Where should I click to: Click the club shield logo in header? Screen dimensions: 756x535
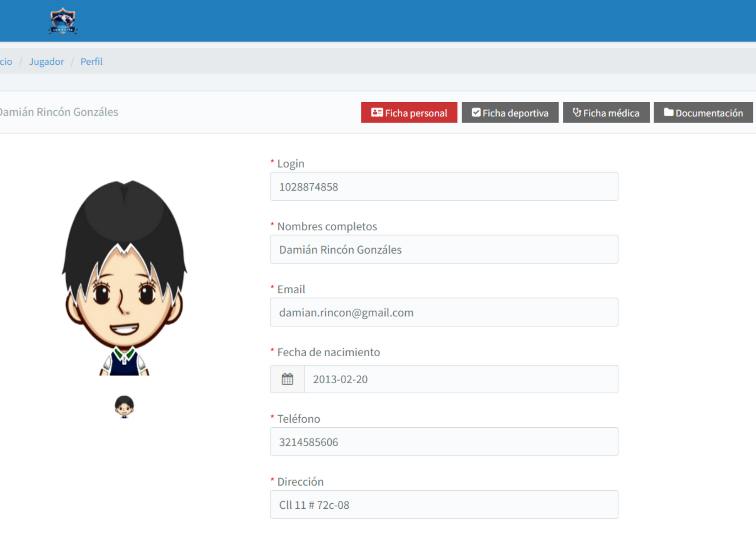pos(63,21)
